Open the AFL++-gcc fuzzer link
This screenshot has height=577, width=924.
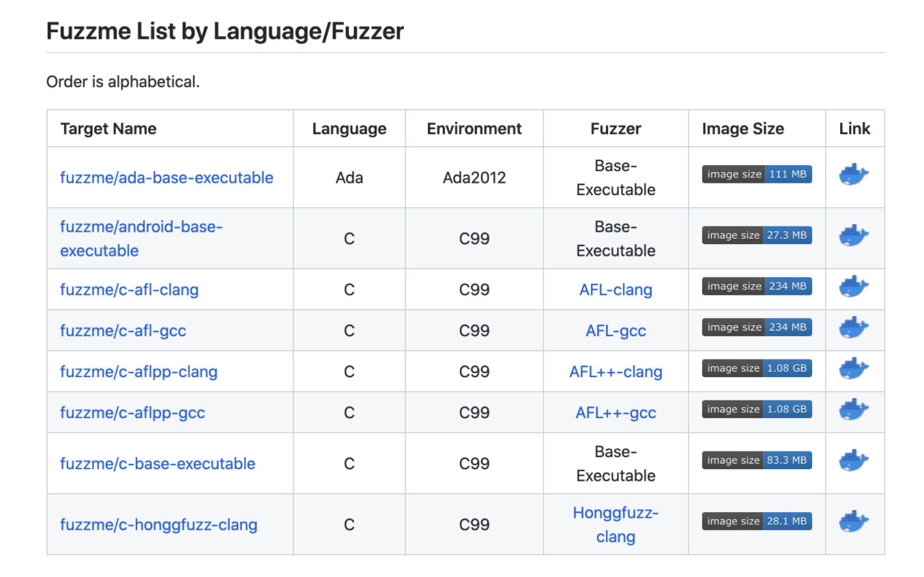point(615,413)
